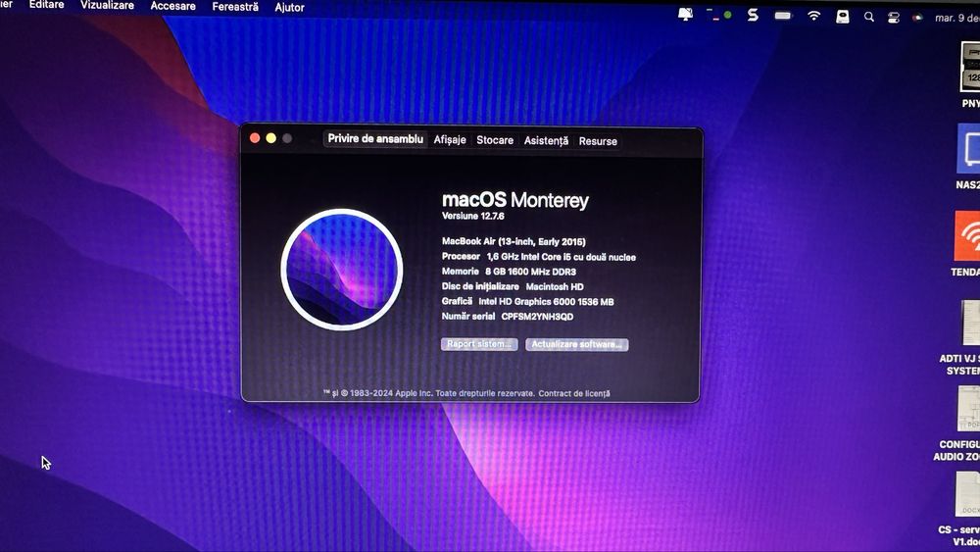980x552 pixels.
Task: Click the Versiune 12.7.6 text
Action: point(473,216)
